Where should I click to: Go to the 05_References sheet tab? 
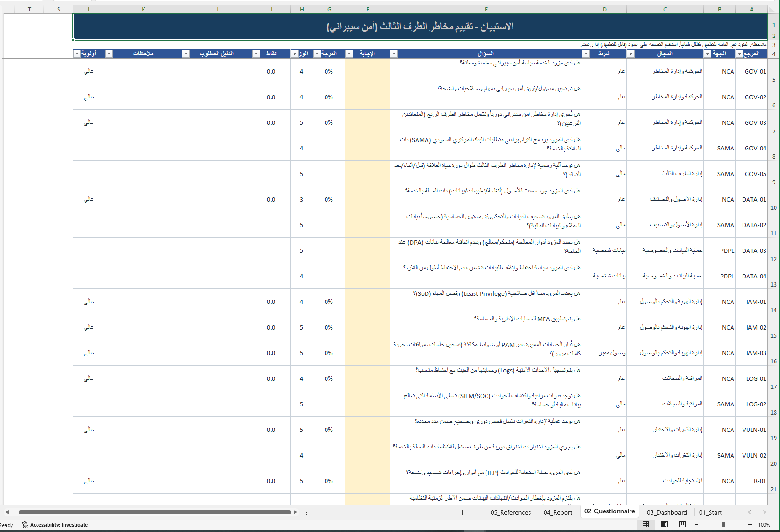point(510,512)
